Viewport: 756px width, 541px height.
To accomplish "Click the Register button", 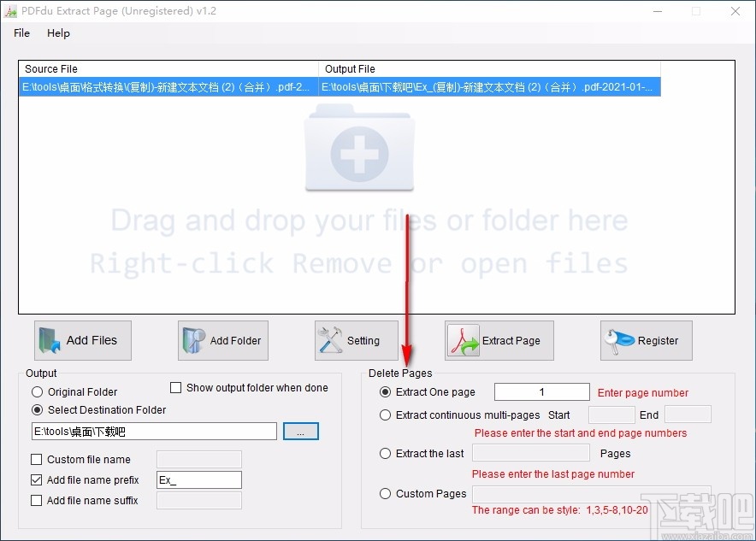I will pos(646,340).
